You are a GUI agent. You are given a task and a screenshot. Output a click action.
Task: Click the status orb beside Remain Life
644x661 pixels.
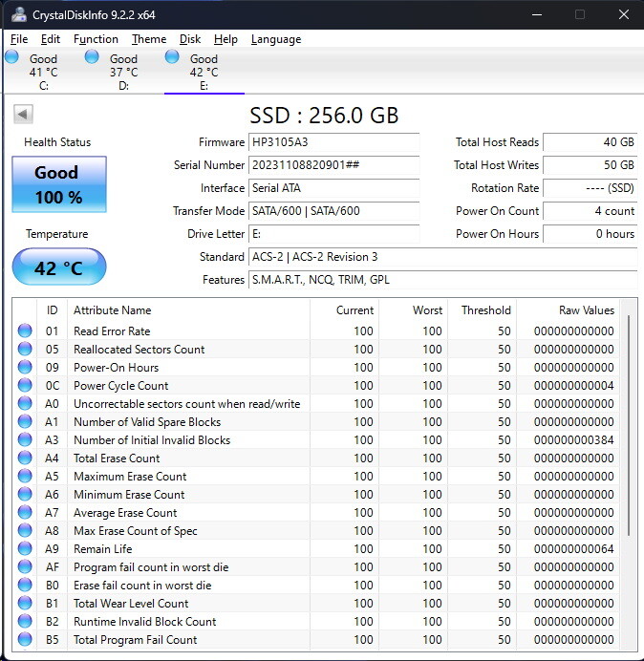pyautogui.click(x=25, y=549)
